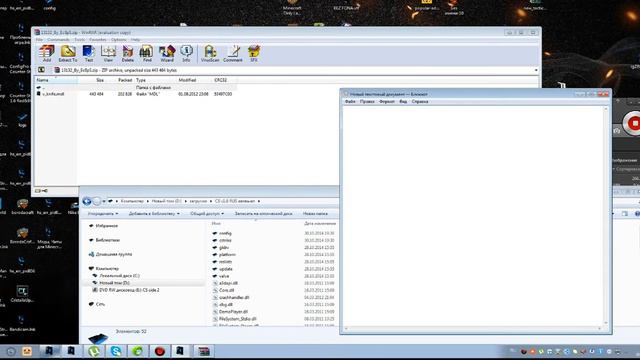640x360 pixels.
Task: Click Notepad vertical scrollbar down arrow
Action: [x=606, y=323]
